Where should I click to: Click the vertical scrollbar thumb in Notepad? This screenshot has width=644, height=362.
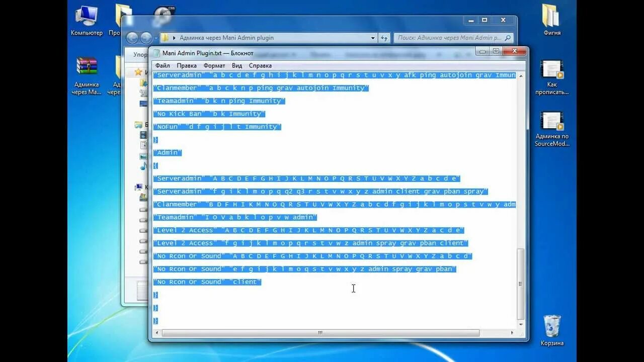(x=521, y=284)
